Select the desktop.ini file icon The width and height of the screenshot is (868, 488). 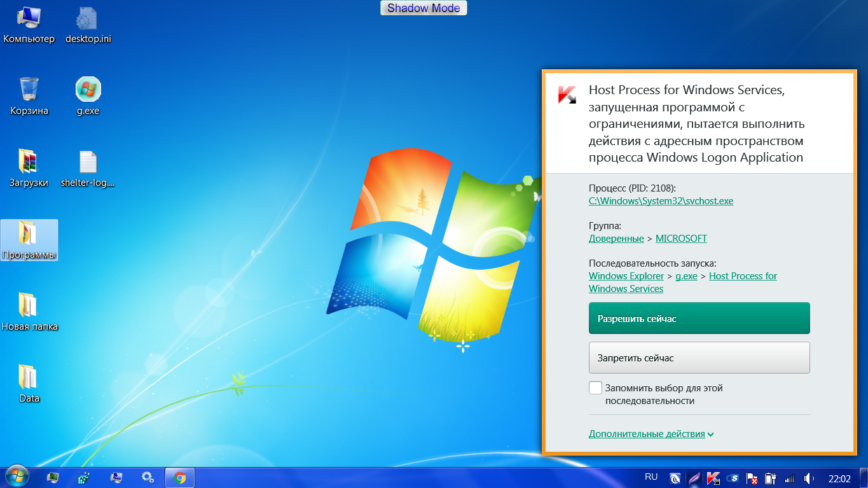pos(88,25)
